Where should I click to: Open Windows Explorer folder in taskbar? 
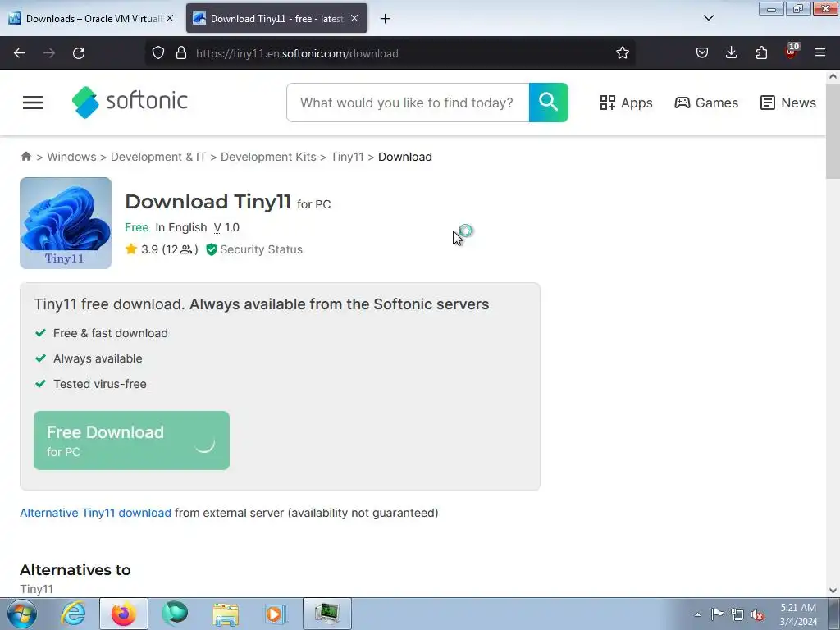226,614
